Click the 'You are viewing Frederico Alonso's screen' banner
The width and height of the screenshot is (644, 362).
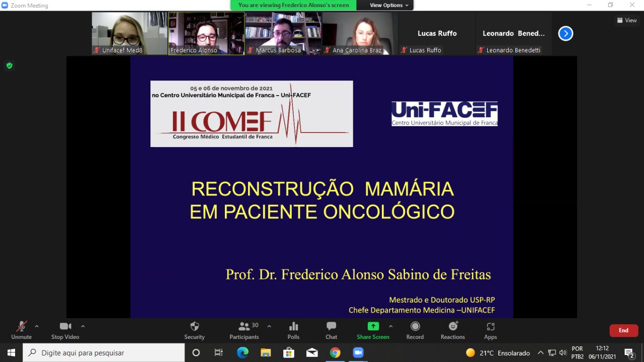coord(293,5)
